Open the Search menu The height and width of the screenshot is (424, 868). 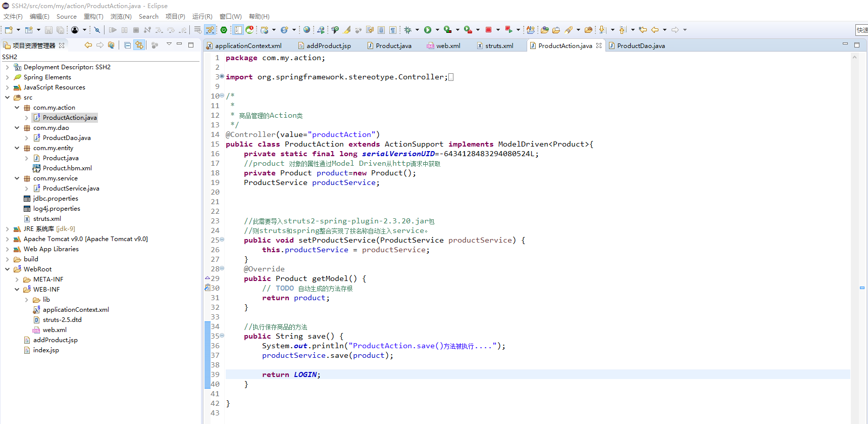point(148,17)
